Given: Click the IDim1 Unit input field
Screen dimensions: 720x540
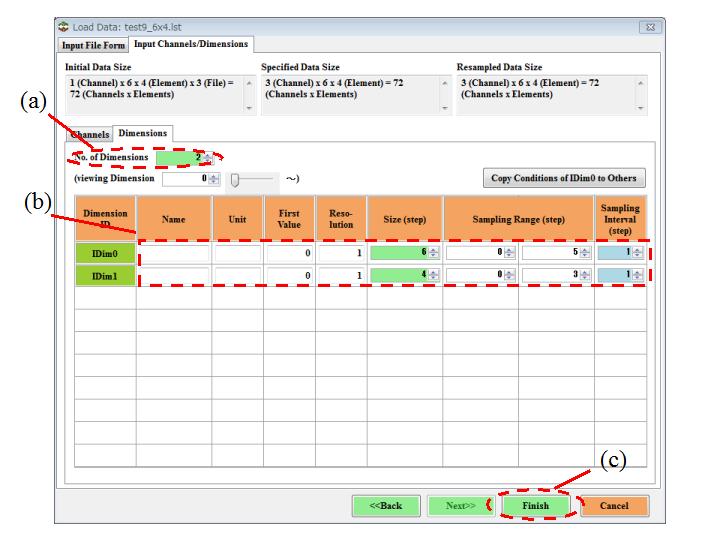Looking at the screenshot, I should (x=238, y=275).
